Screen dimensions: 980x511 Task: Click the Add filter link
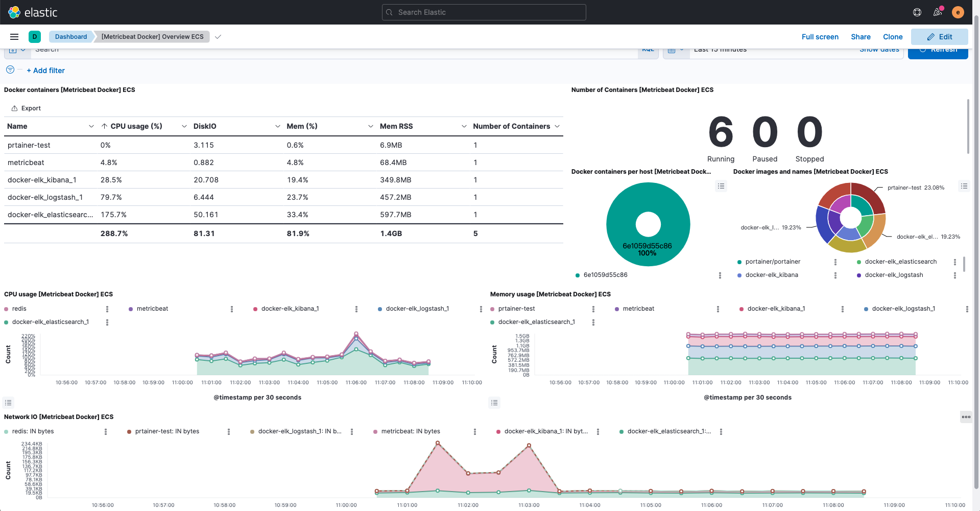[x=46, y=71]
